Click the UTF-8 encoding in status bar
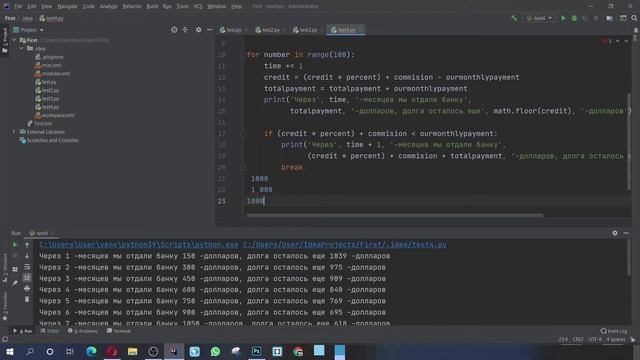Screen dimensions: 640x360 pyautogui.click(x=595, y=339)
